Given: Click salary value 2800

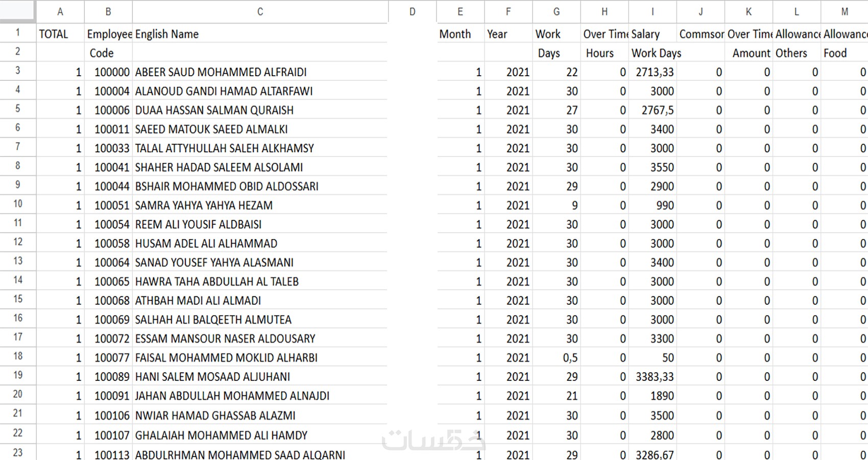Looking at the screenshot, I should pyautogui.click(x=662, y=435).
